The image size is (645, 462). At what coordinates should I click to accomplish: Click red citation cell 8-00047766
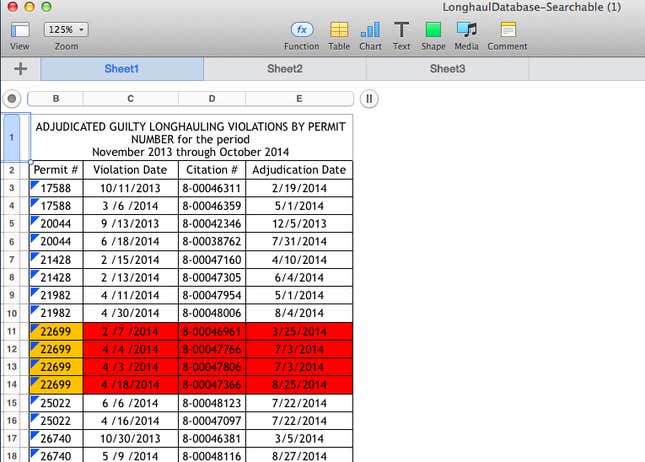(212, 349)
